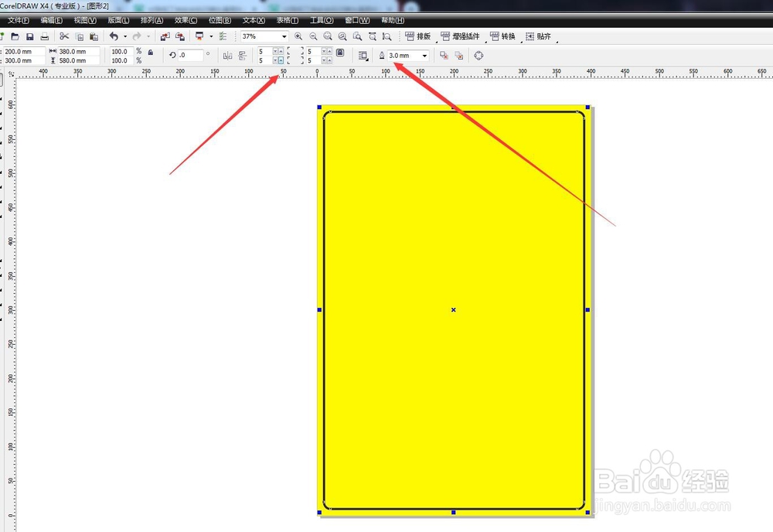The height and width of the screenshot is (532, 773).
Task: Toggle the non-proportional scaling lock
Action: (x=151, y=53)
